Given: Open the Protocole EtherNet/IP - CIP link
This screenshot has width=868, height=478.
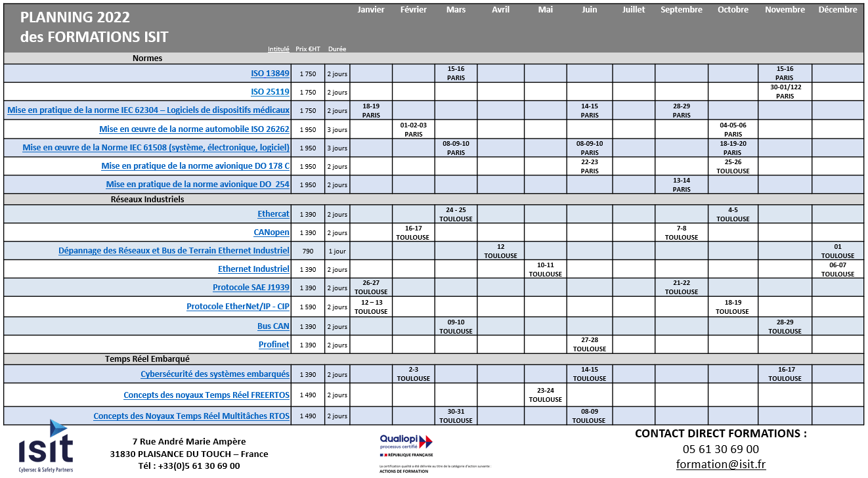Looking at the screenshot, I should coord(238,307).
